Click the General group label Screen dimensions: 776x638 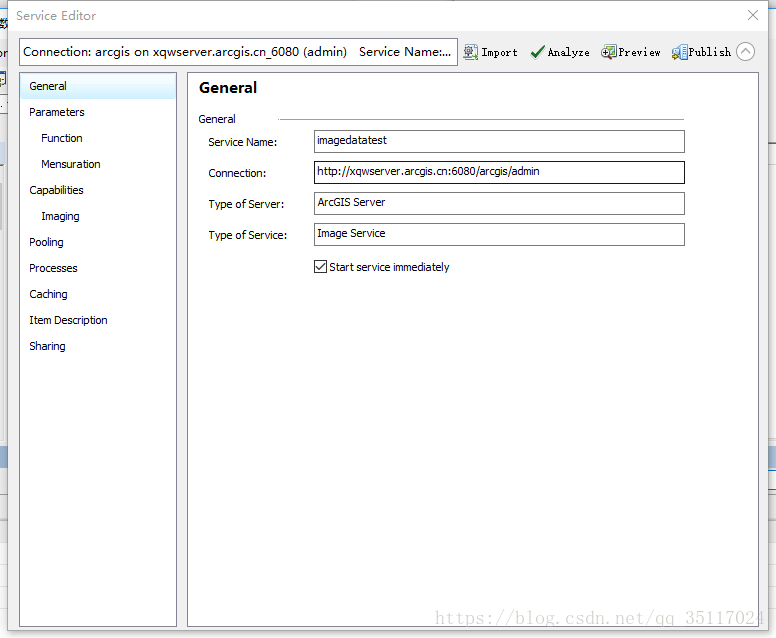[217, 119]
